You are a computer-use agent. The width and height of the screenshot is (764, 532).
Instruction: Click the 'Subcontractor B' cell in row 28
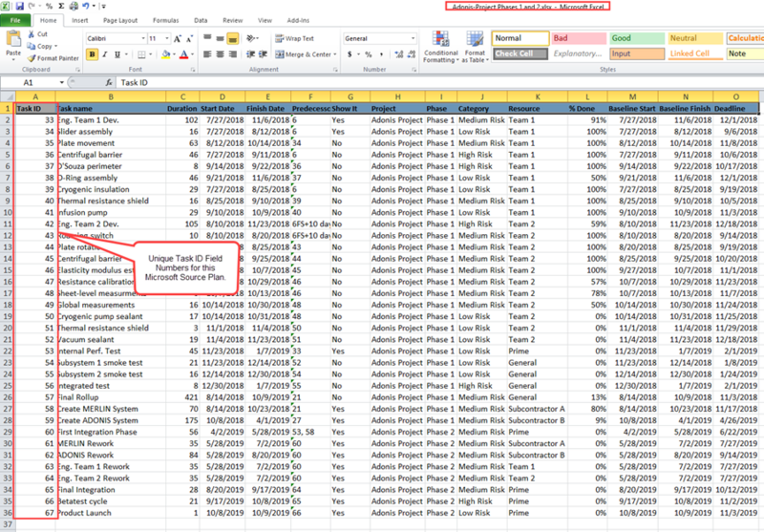(x=537, y=420)
